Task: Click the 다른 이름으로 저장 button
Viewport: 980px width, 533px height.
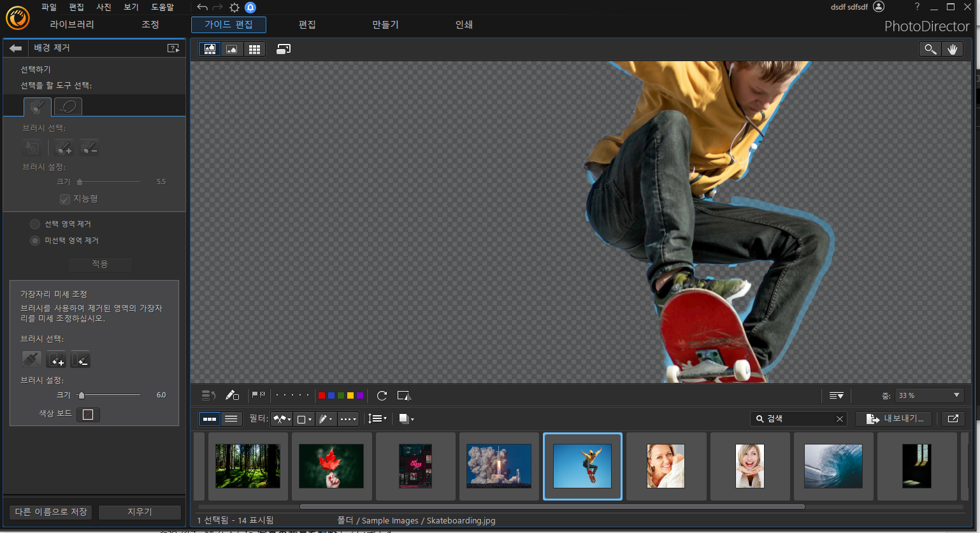Action: pos(51,512)
